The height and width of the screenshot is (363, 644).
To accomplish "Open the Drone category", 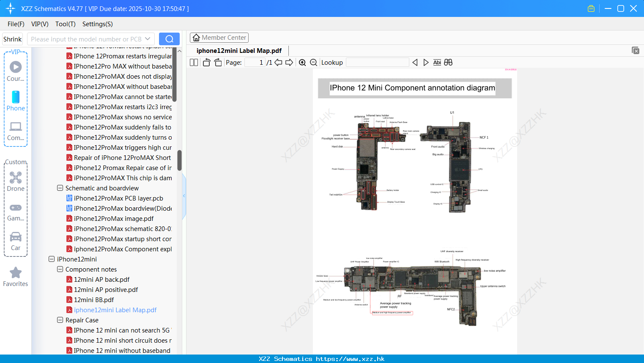I will point(16,181).
